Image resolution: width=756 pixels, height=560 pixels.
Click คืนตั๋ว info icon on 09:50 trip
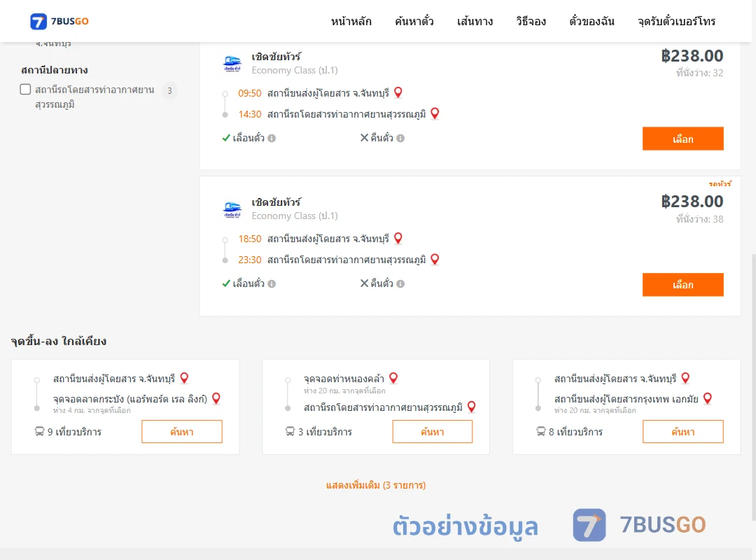(400, 139)
